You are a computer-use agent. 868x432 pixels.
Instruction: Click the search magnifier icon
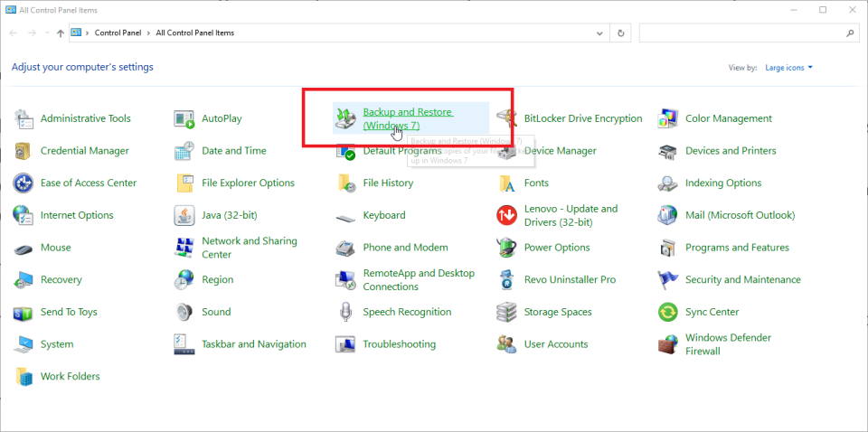coord(850,33)
